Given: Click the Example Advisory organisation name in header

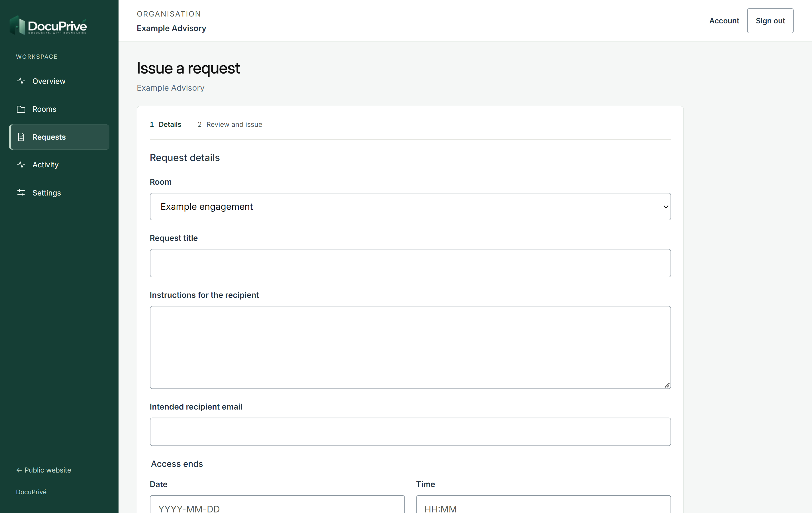Looking at the screenshot, I should coord(171,28).
